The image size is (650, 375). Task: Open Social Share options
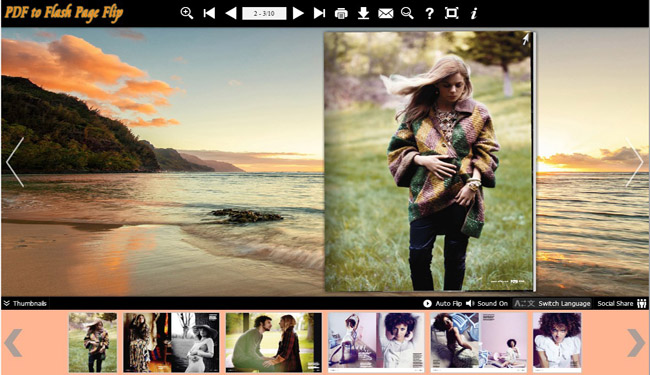pos(622,303)
